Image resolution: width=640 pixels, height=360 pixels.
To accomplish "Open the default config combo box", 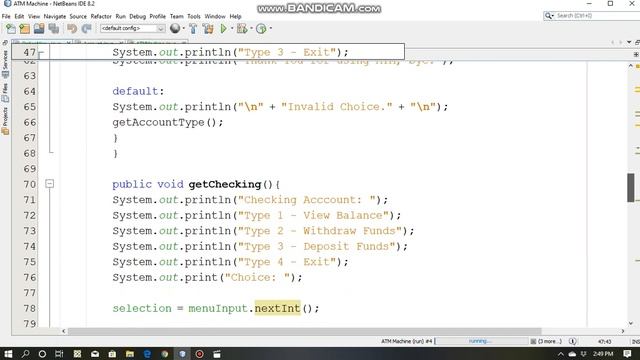I will (133, 28).
